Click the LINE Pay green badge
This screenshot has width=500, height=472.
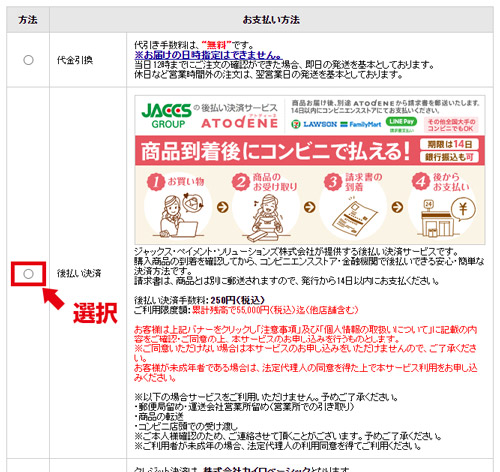click(401, 122)
